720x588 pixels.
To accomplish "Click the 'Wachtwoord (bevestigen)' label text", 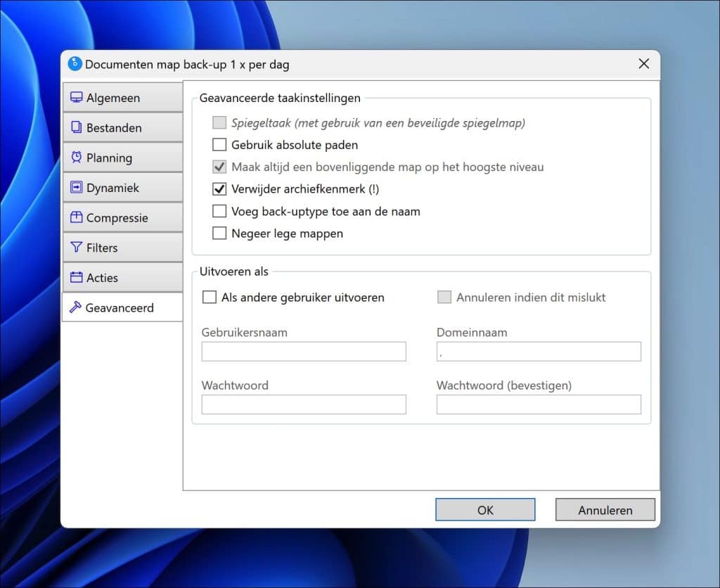I will click(504, 385).
